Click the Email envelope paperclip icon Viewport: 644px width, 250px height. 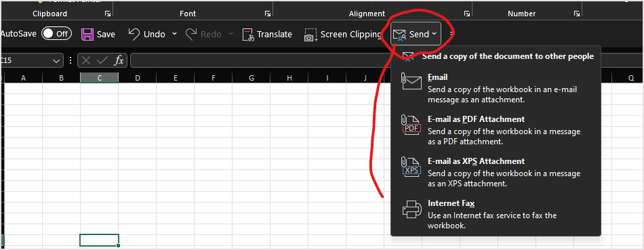(x=411, y=82)
